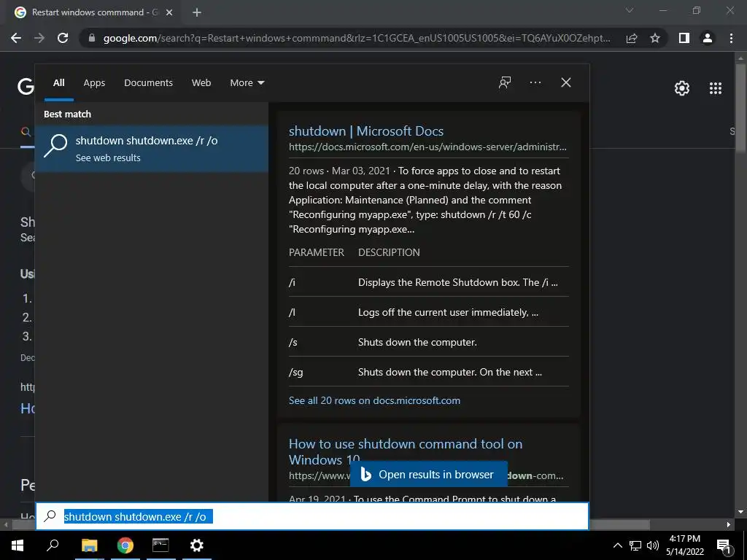Open Google settings gear
Viewport: 747px width, 560px height.
tap(682, 88)
